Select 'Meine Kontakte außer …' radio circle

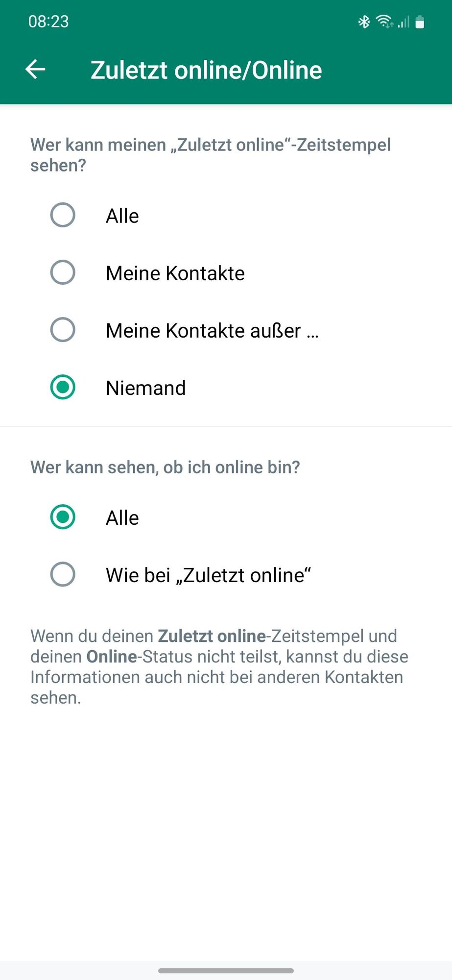[63, 330]
